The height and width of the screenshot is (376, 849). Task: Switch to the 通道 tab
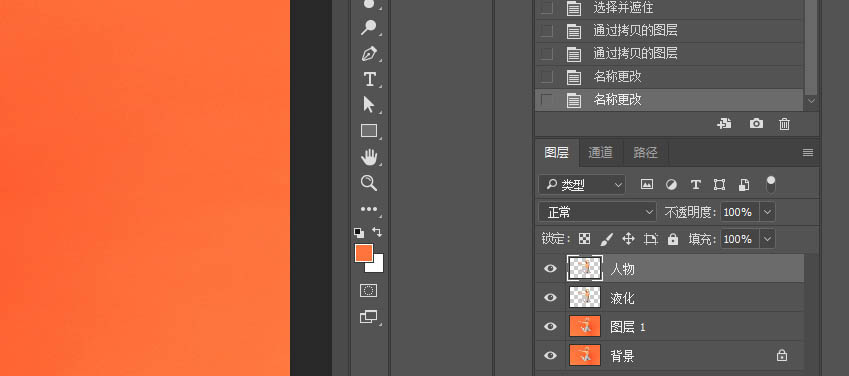point(600,153)
